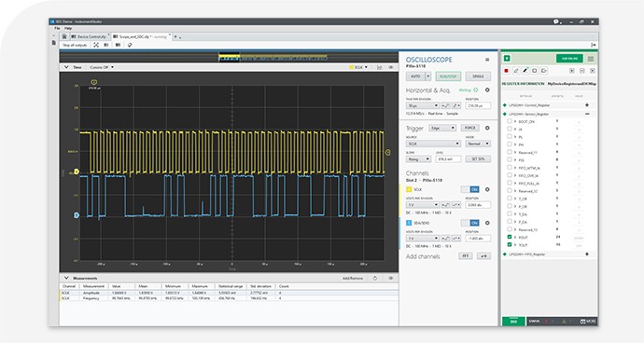This screenshot has width=644, height=343.
Task: Uncheck the TOUT register checkbox
Action: (510, 244)
